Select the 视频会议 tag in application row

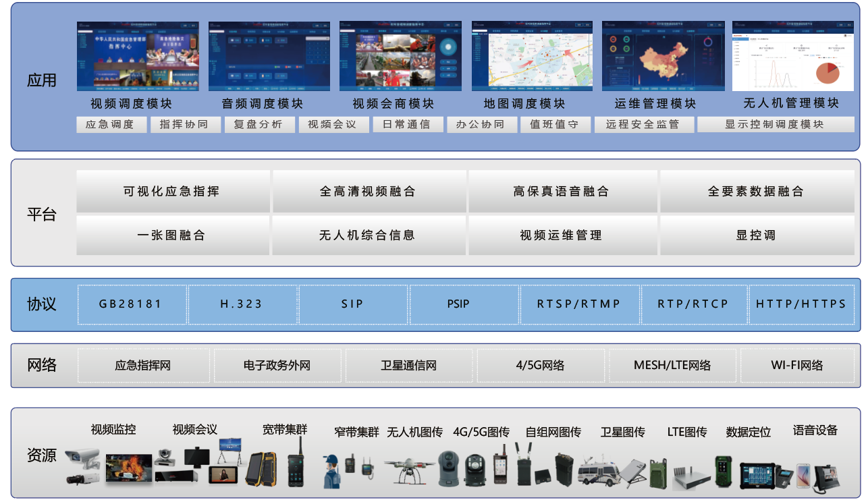tap(333, 125)
